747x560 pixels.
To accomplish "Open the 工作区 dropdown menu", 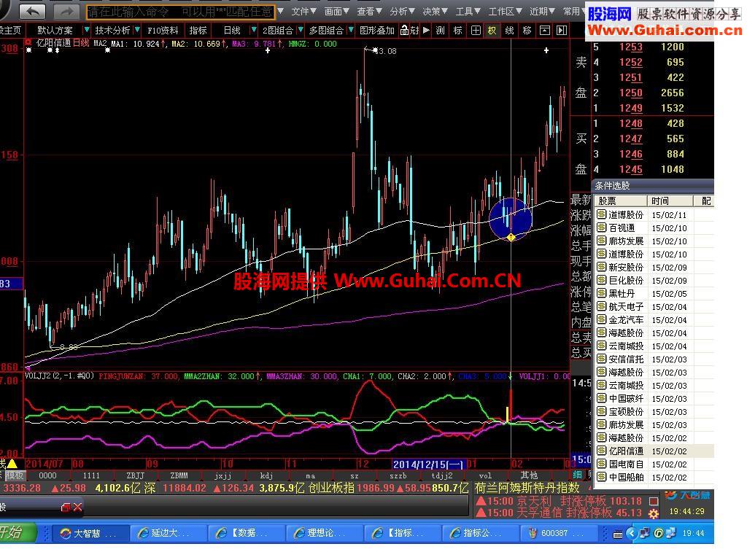I will click(x=505, y=12).
